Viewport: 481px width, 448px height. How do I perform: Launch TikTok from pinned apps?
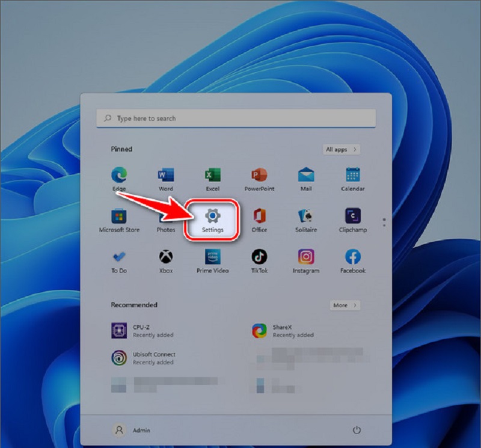[259, 262]
